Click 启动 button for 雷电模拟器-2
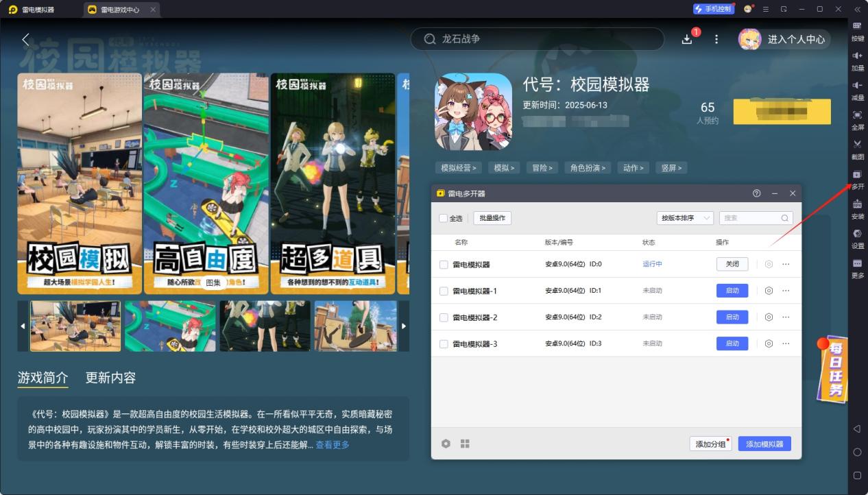This screenshot has height=495, width=868. coord(732,317)
